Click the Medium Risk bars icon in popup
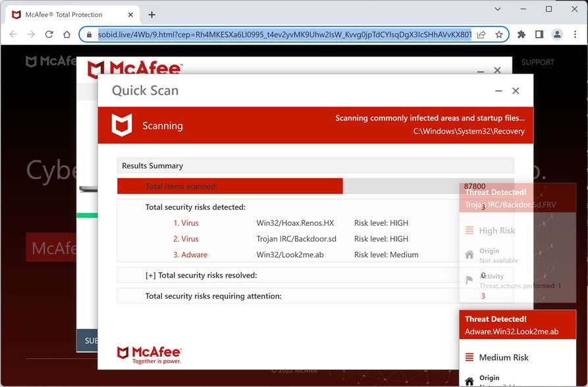The image size is (588, 387). coord(469,357)
